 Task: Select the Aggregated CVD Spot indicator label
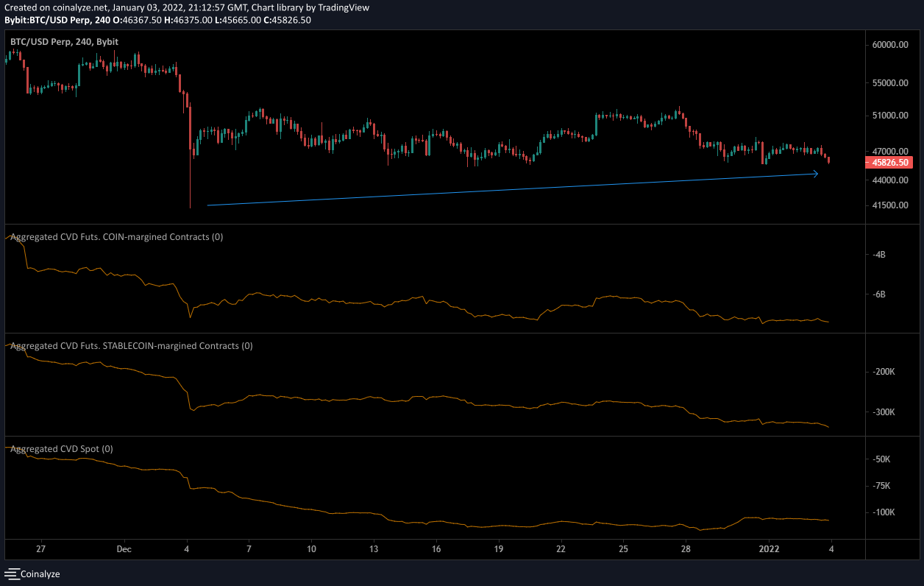62,448
